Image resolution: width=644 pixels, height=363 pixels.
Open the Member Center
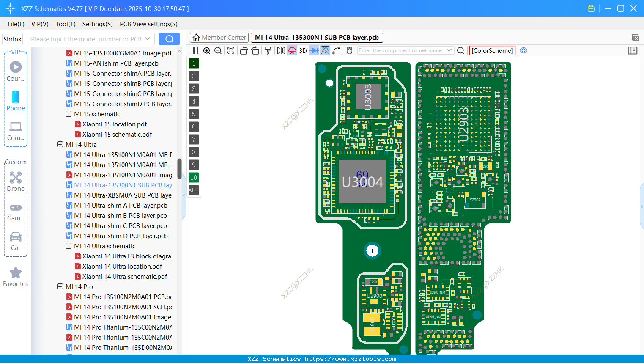pyautogui.click(x=219, y=37)
